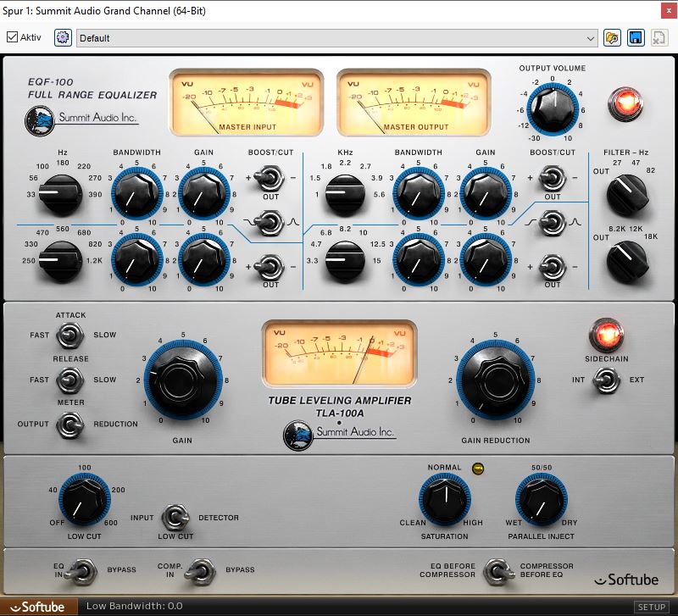Click the high band Gain knob
This screenshot has width=678, height=616.
pyautogui.click(x=486, y=260)
